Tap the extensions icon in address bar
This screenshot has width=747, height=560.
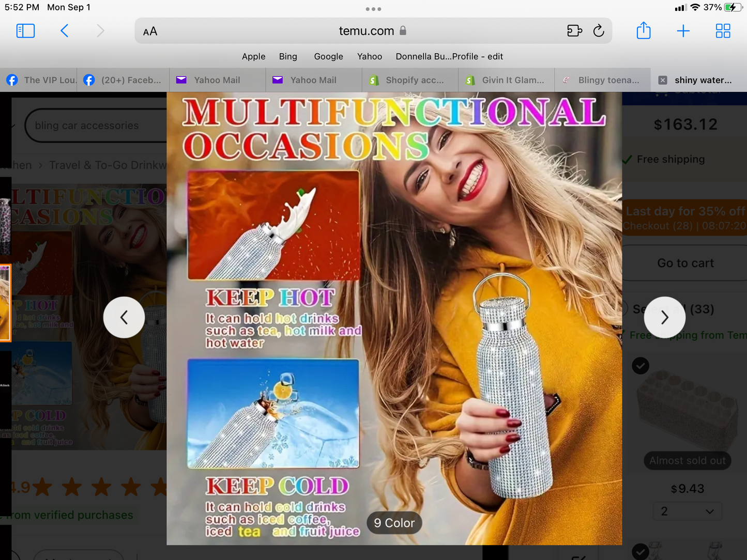pyautogui.click(x=574, y=31)
